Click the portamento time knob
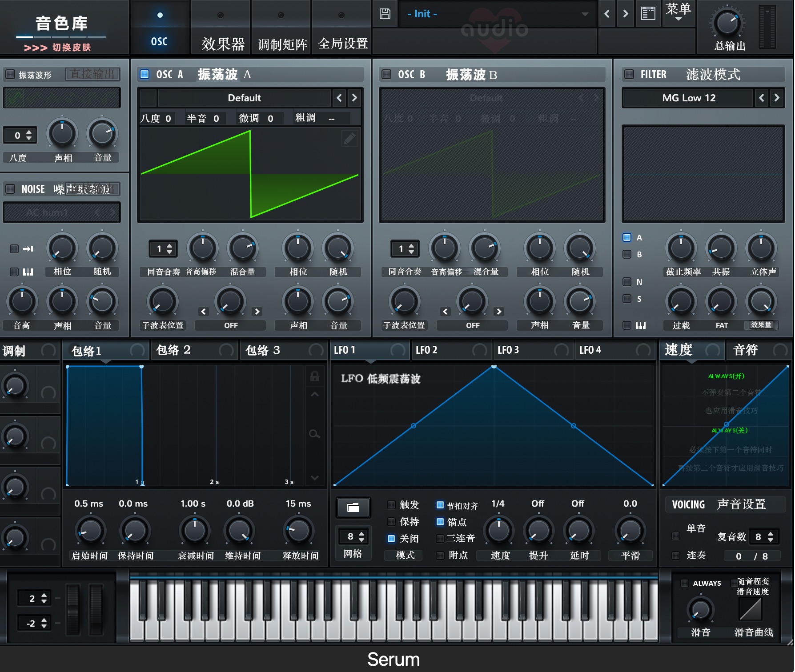 tap(700, 610)
